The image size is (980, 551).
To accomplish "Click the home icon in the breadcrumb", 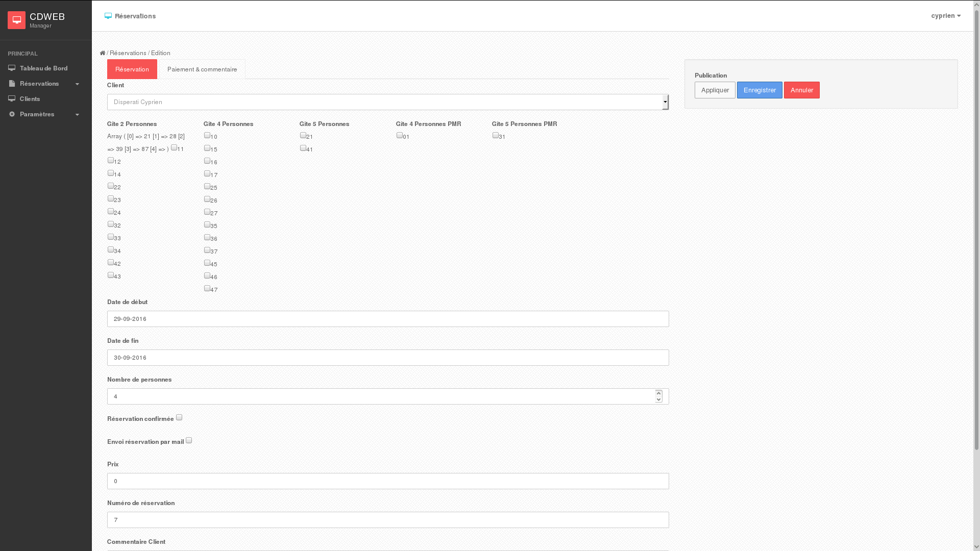I will pyautogui.click(x=103, y=53).
